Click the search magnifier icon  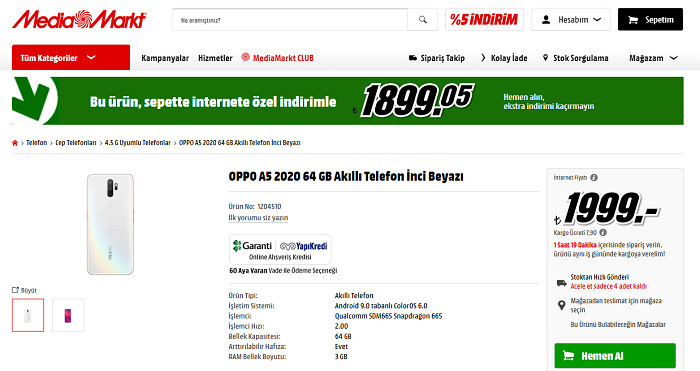coord(422,20)
